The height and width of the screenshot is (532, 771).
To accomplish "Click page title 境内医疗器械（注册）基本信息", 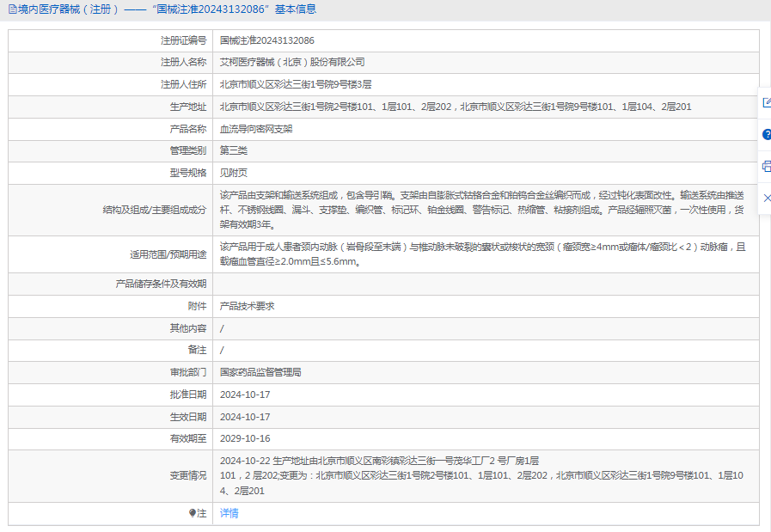I will point(168,9).
